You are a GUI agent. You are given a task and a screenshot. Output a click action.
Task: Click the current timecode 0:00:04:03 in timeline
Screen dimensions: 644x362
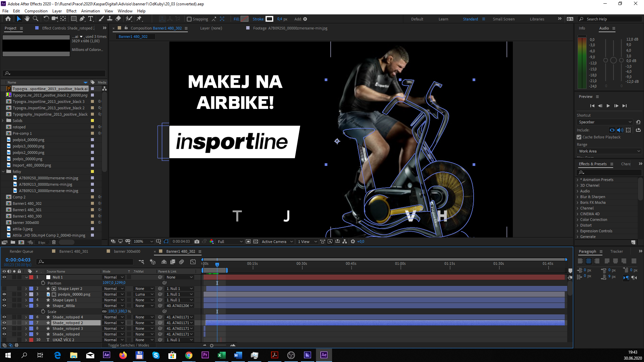pos(18,260)
